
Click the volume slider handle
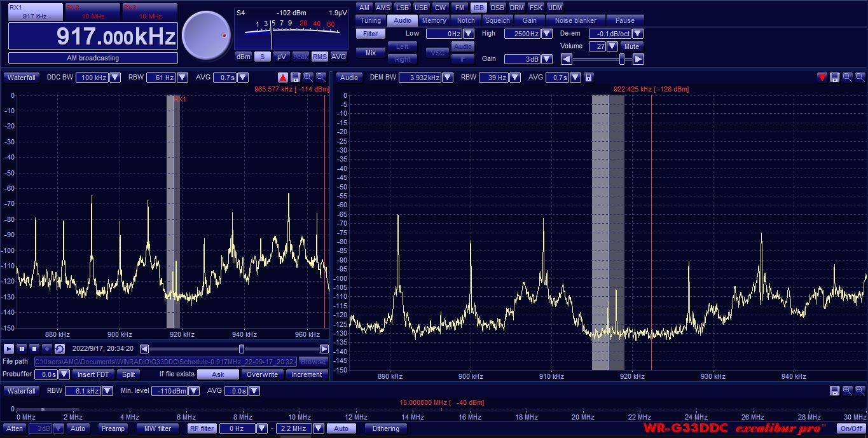622,59
